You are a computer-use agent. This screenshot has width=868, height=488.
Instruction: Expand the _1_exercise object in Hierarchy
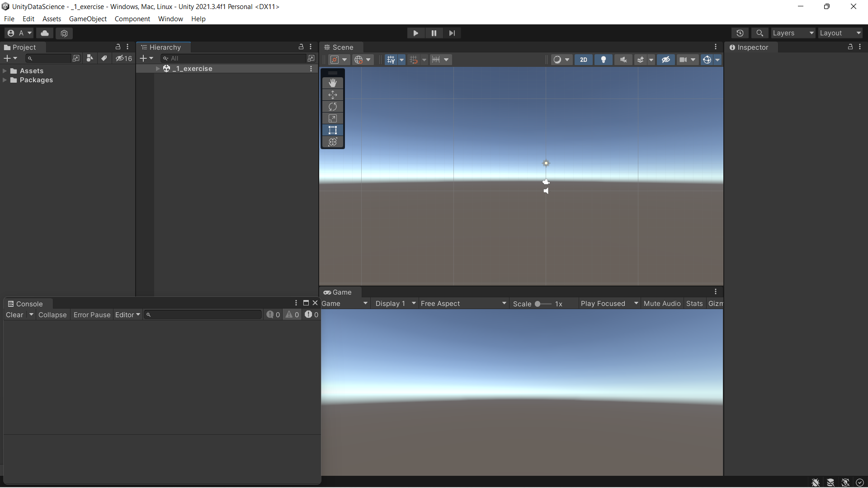pos(157,68)
